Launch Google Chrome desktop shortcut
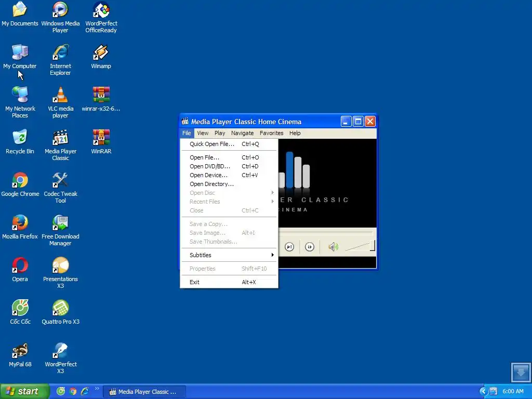The height and width of the screenshot is (399, 532). (20, 184)
